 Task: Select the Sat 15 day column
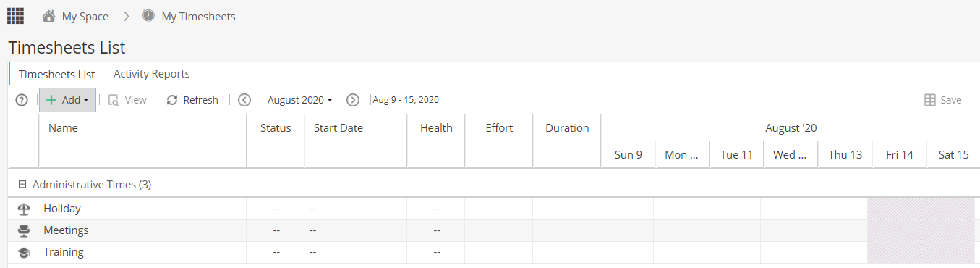click(x=953, y=154)
